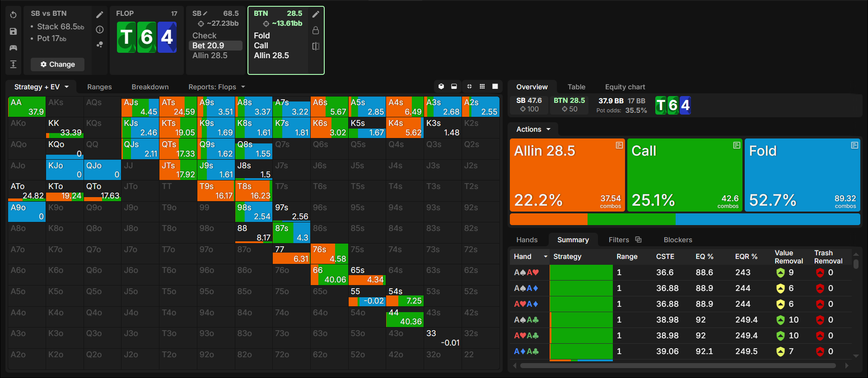Image resolution: width=868 pixels, height=378 pixels.
Task: Click pencil edit icon in BTN panel
Action: [x=316, y=14]
